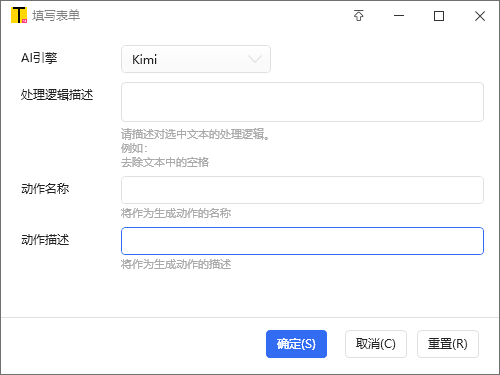Viewport: 500px width, 375px height.
Task: Click the 处理逻辑描述 field label
Action: click(57, 95)
